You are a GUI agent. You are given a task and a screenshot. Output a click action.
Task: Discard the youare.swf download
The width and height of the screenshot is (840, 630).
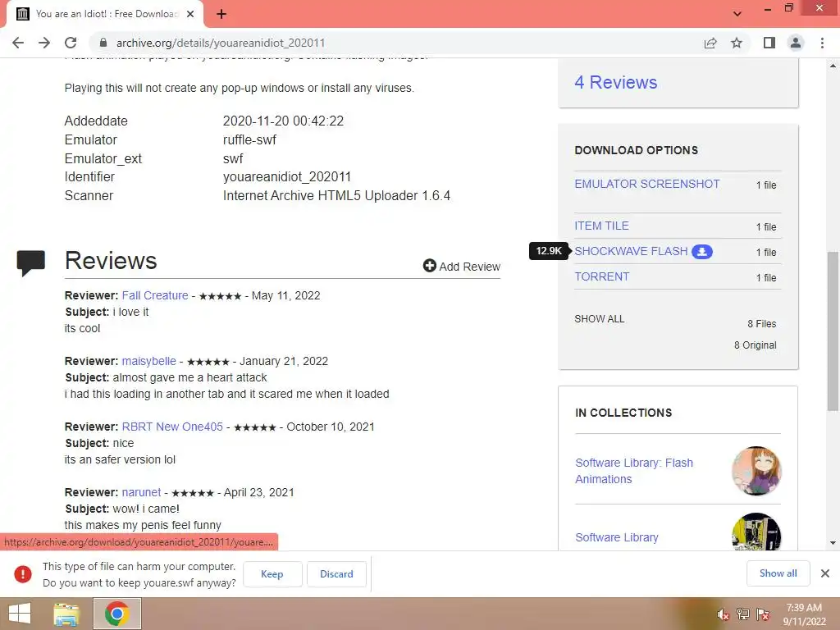[x=336, y=573]
